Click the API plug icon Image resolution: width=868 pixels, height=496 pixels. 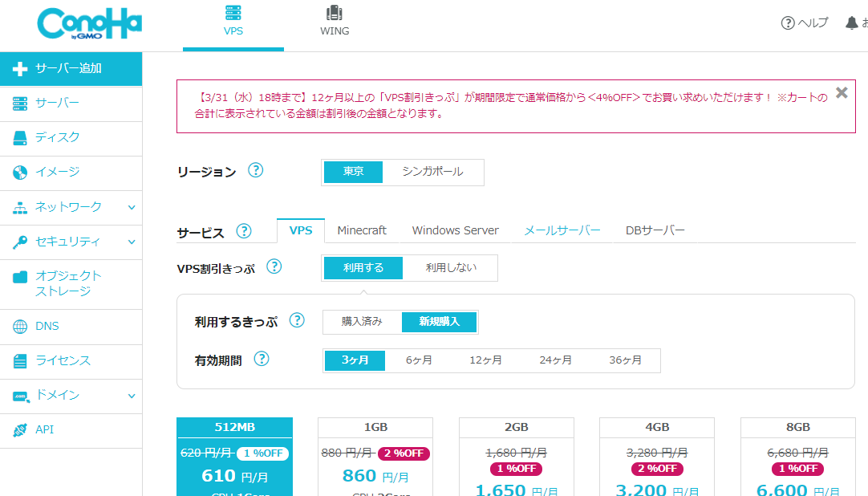pyautogui.click(x=20, y=429)
